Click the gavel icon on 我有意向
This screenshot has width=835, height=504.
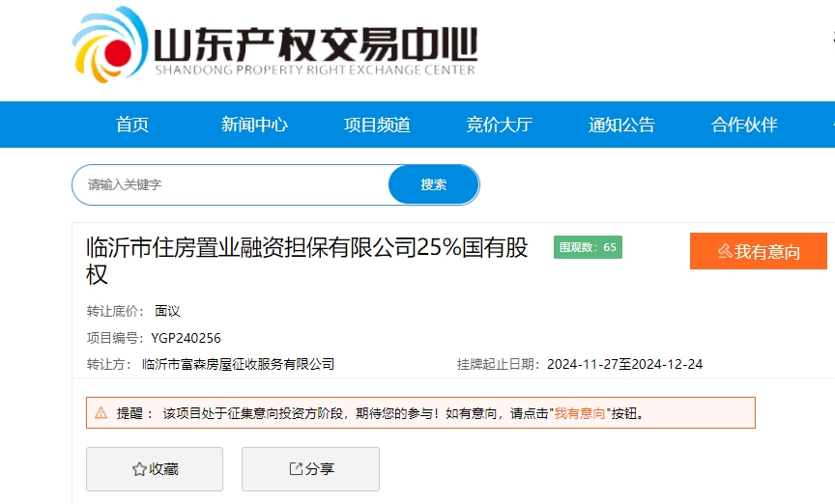pos(725,251)
